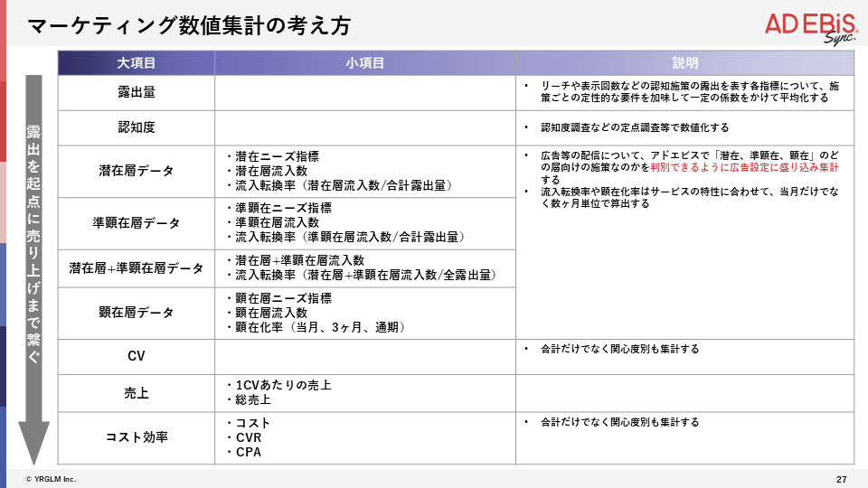This screenshot has height=488, width=868.
Task: Click the bullet 準顕在ニーズ指標
Action: 278,208
